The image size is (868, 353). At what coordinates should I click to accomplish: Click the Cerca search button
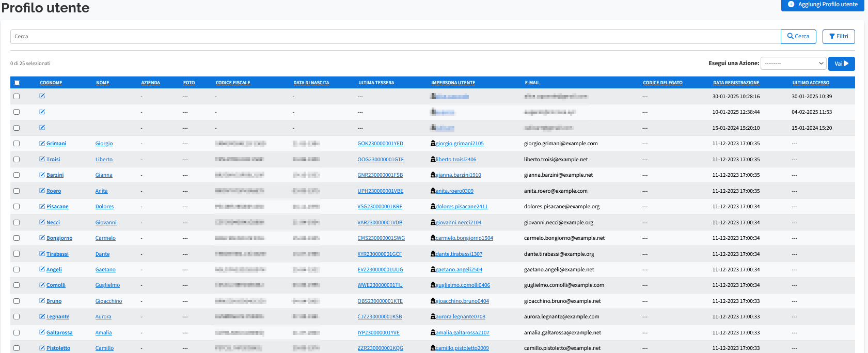pos(798,37)
